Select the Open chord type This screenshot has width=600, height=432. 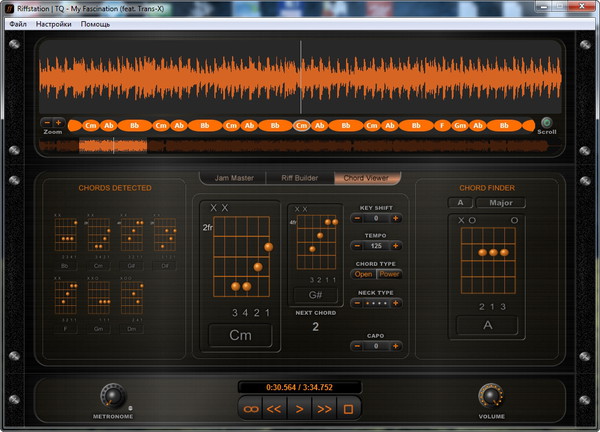(363, 274)
